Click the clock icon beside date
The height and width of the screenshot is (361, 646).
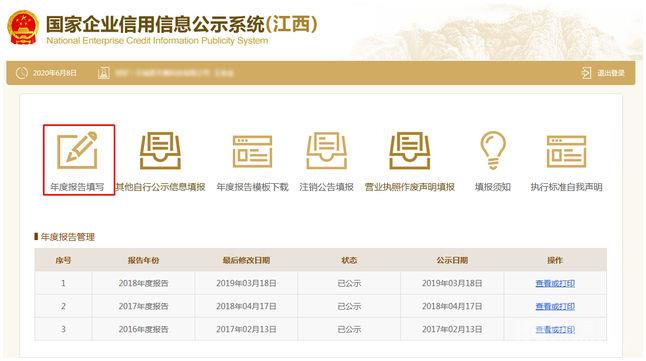(21, 73)
